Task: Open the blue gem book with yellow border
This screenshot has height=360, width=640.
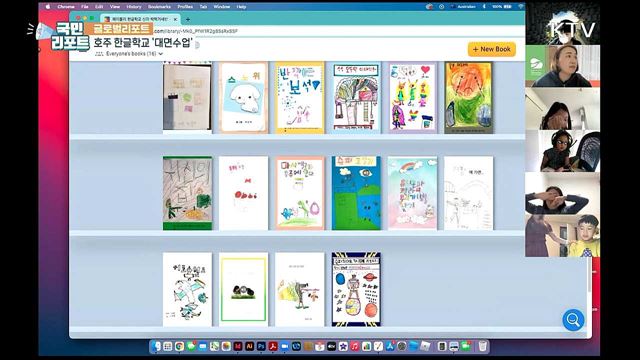Action: (300, 98)
